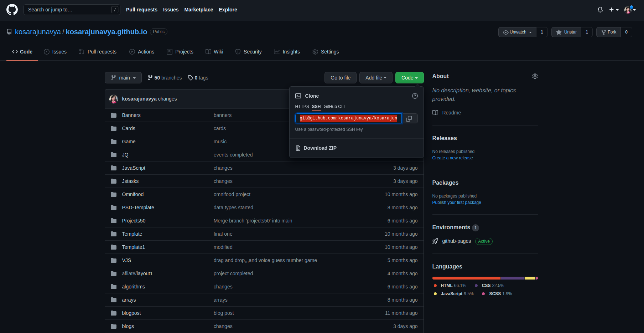
Task: Select the Security shield tab icon
Action: click(x=237, y=52)
